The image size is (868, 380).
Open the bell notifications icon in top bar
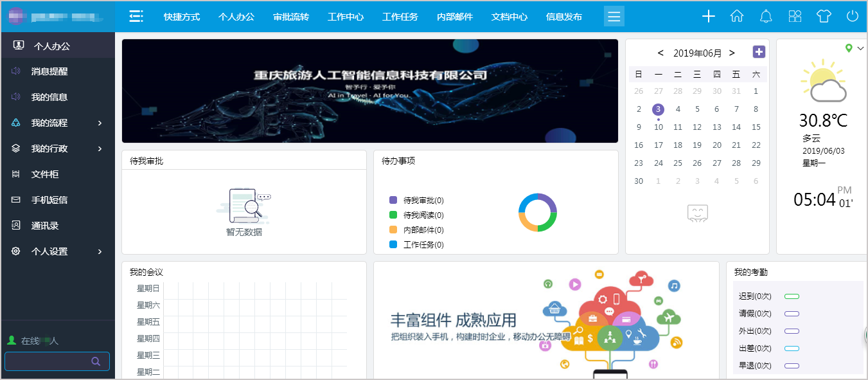pos(765,16)
